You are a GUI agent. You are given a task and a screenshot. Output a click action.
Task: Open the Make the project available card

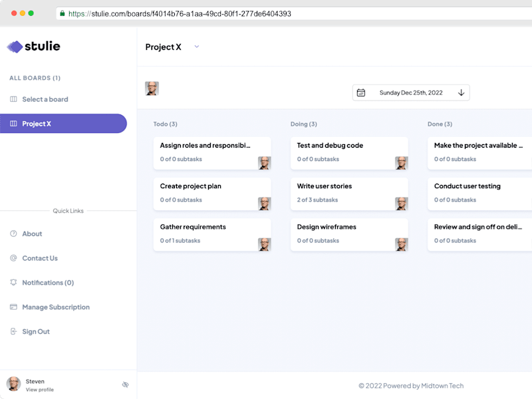(x=479, y=154)
